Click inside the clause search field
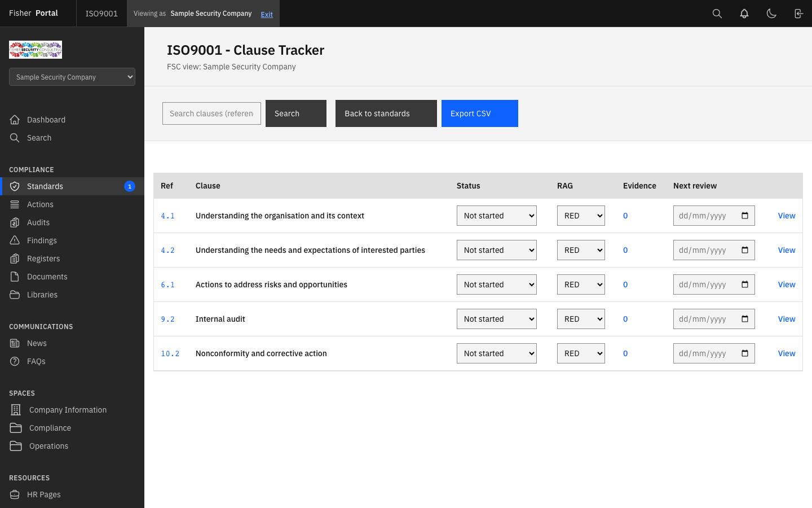This screenshot has width=812, height=508. click(211, 113)
